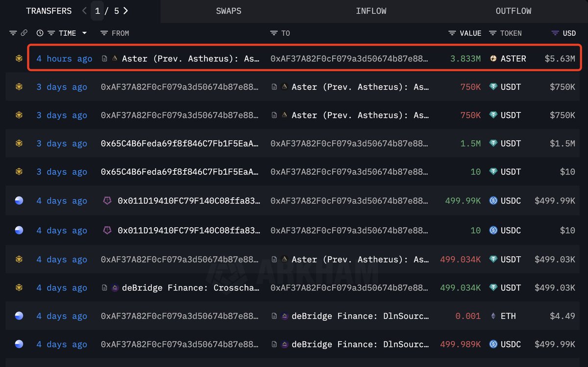Click the VALUE column header label
Screen dimensions: 588x367
470,33
